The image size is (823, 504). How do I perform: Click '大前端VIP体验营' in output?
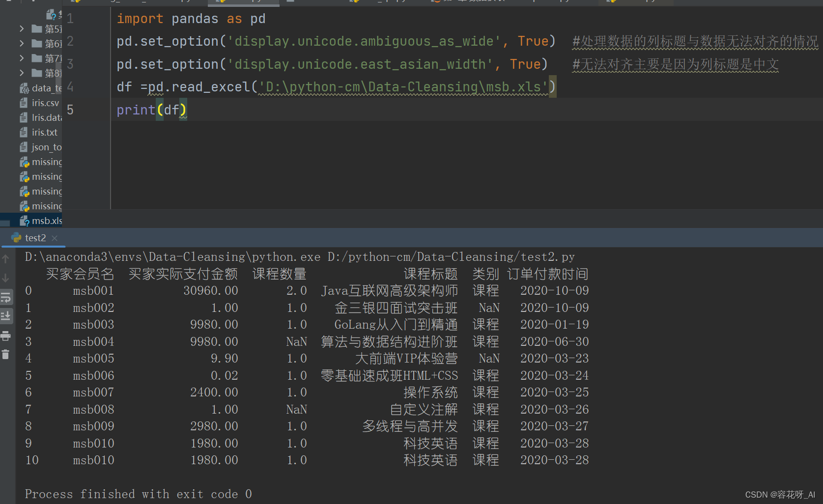coord(406,359)
